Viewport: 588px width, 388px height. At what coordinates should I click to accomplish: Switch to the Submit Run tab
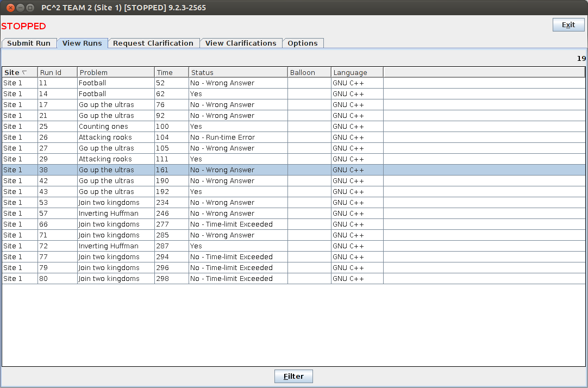pos(29,43)
